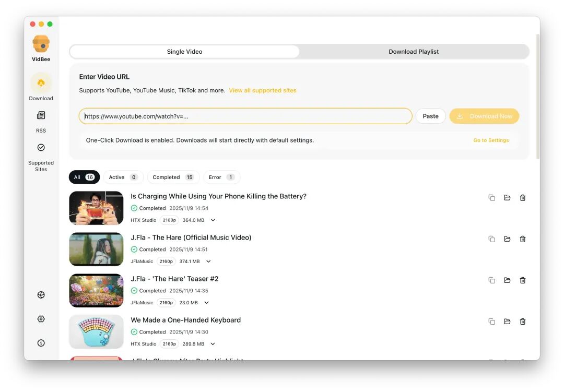The image size is (564, 392).
Task: Show All 16 downloads filter
Action: pyautogui.click(x=84, y=177)
